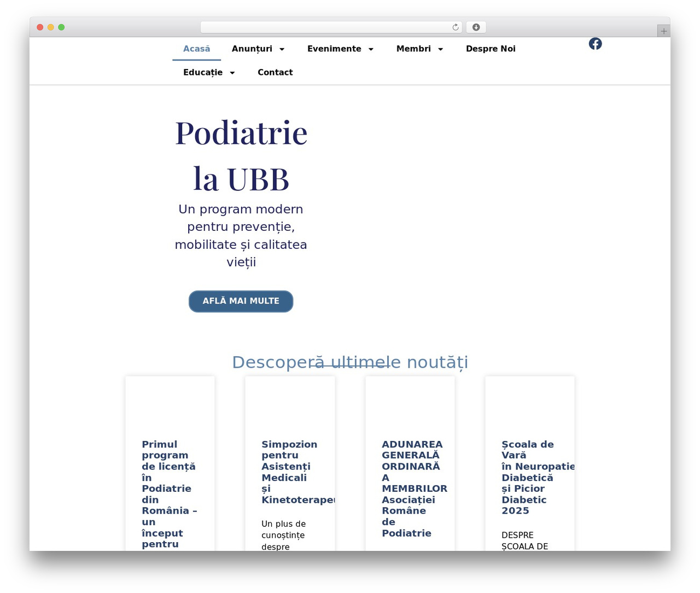Select the Educație menu label

tap(203, 72)
